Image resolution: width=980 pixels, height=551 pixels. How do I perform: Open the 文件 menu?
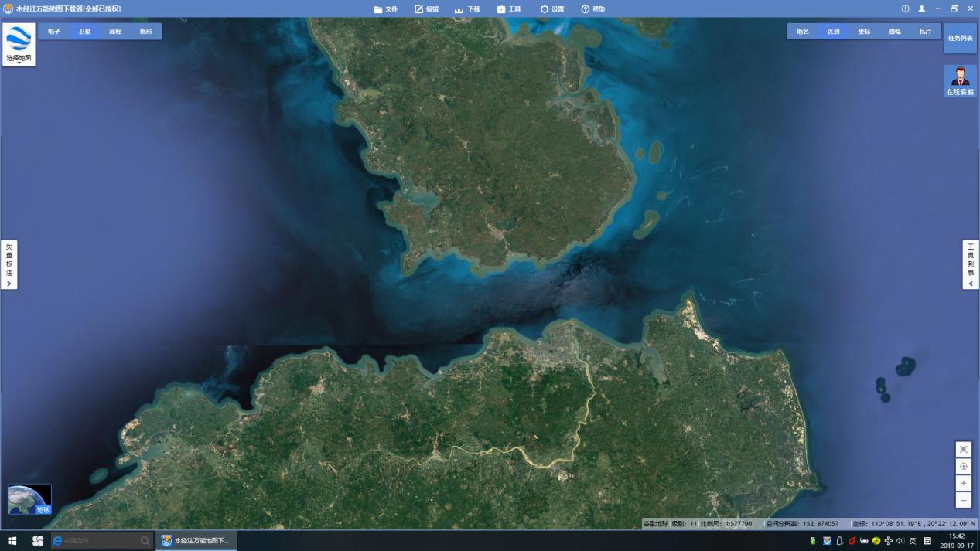(x=385, y=9)
